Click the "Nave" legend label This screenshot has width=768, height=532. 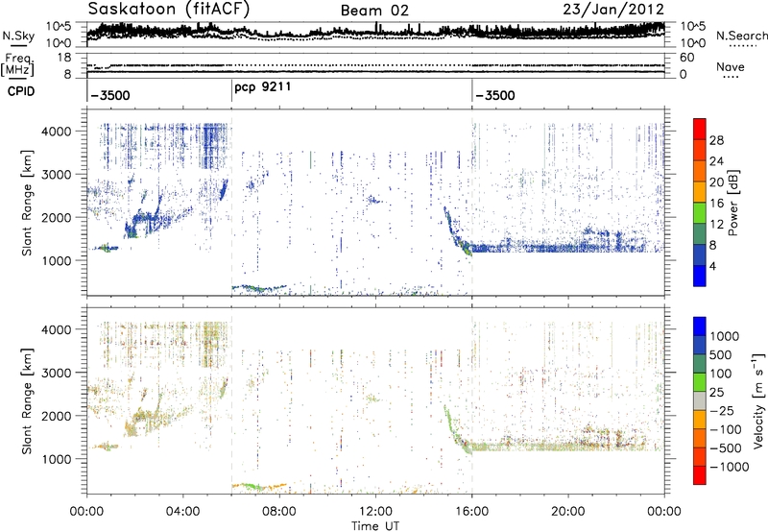click(x=731, y=67)
